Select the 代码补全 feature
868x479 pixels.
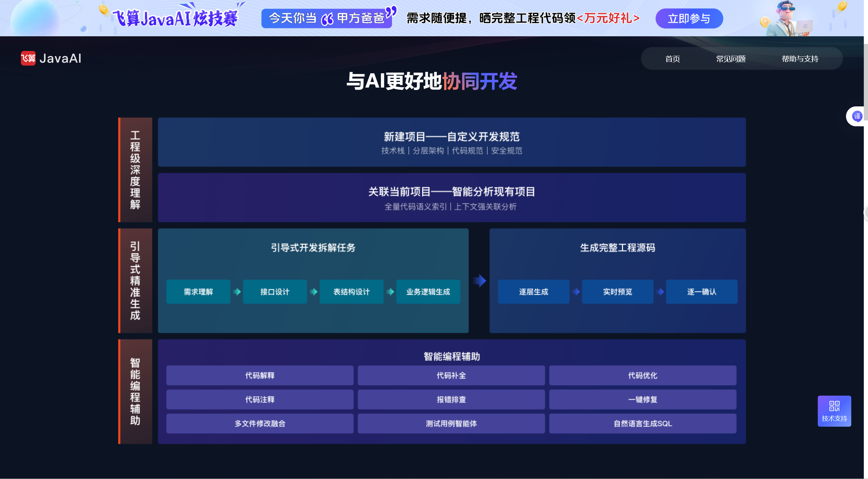tap(451, 375)
